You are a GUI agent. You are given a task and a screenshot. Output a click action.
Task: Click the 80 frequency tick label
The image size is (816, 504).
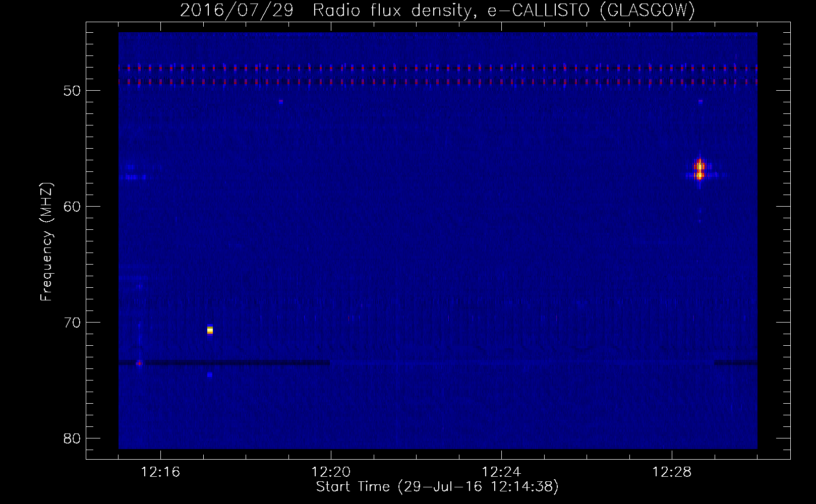(x=72, y=438)
